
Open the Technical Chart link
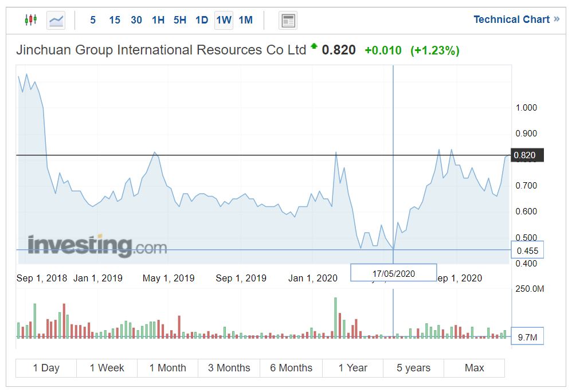(x=516, y=19)
